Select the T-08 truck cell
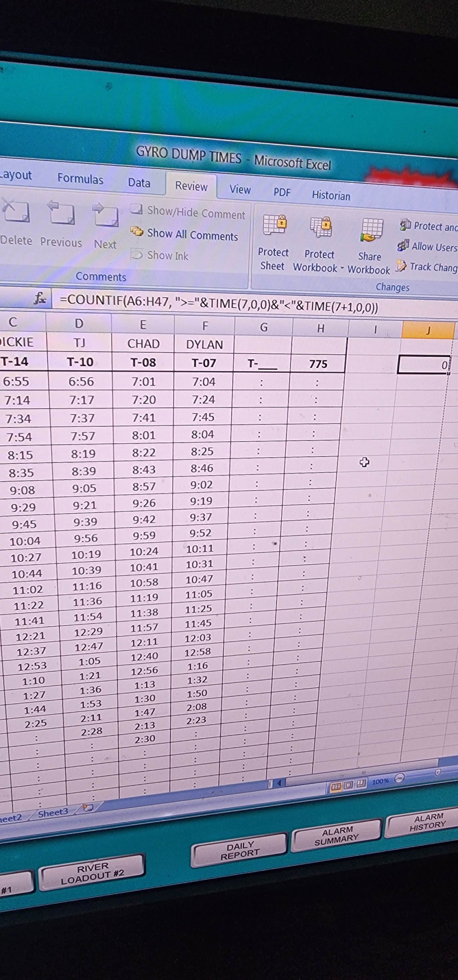Screen dimensions: 458x980 coord(143,362)
